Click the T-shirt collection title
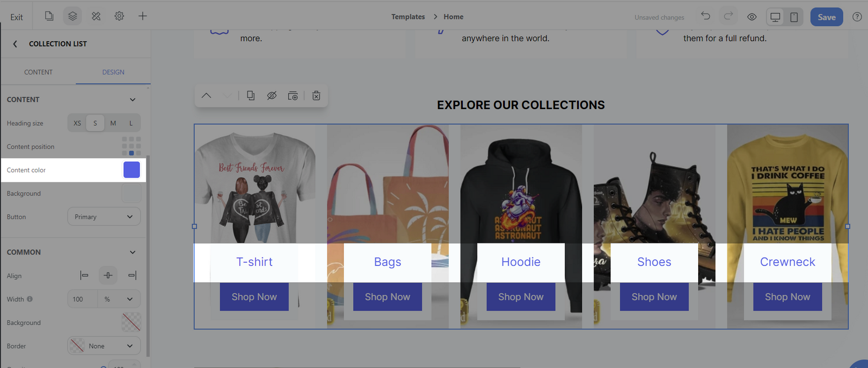This screenshot has width=868, height=368. pyautogui.click(x=254, y=262)
